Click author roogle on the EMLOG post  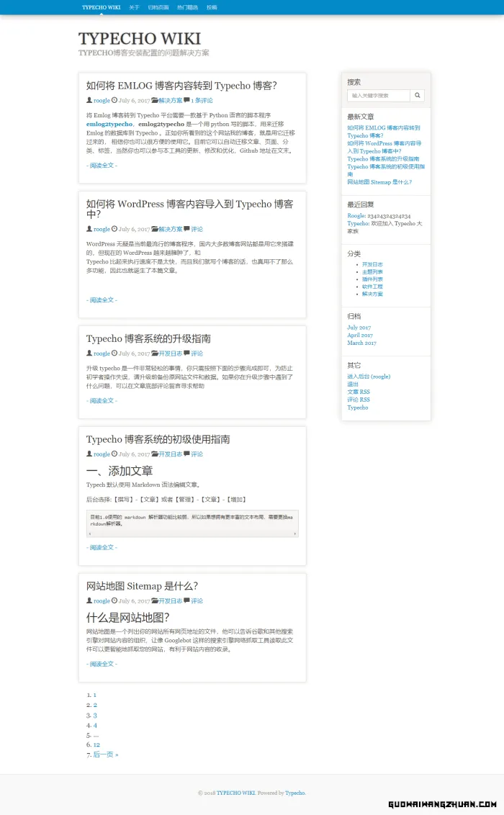point(102,100)
